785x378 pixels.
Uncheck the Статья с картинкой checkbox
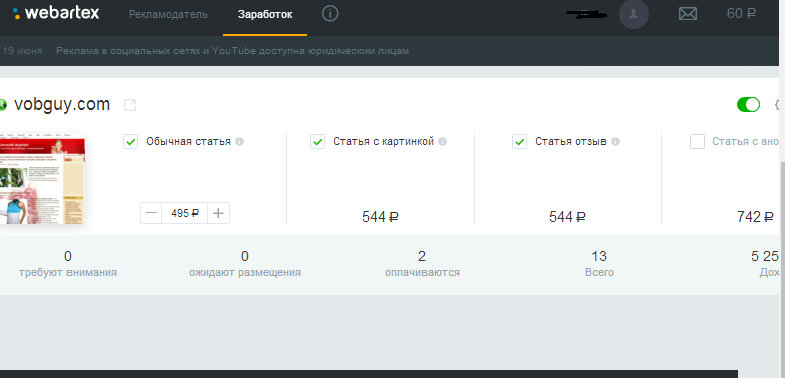tap(318, 142)
